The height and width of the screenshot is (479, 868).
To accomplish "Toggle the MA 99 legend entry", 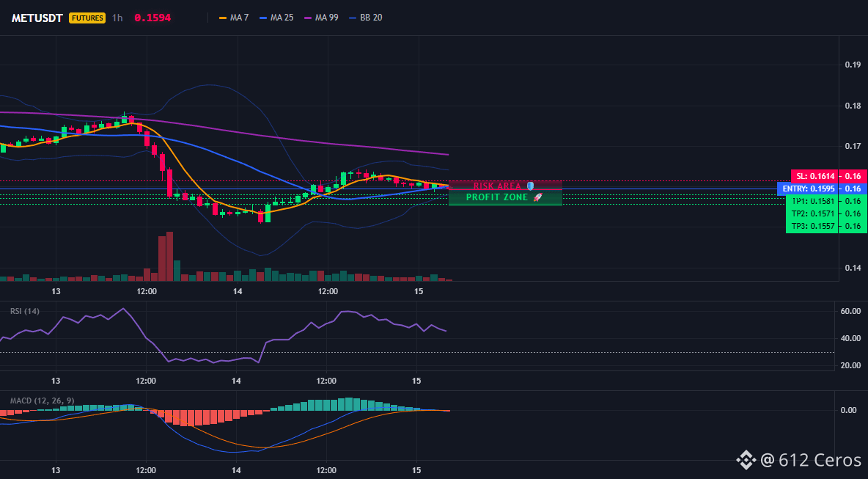I will coord(321,18).
